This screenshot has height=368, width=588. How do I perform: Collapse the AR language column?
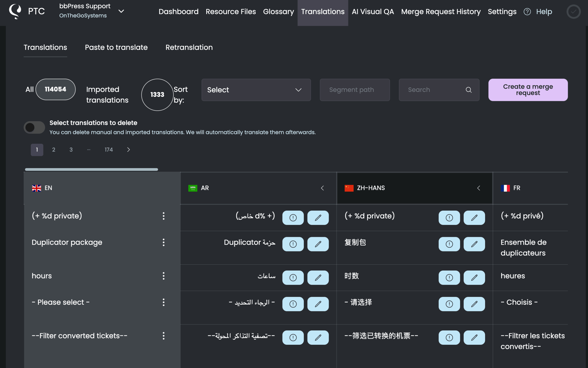pos(322,188)
